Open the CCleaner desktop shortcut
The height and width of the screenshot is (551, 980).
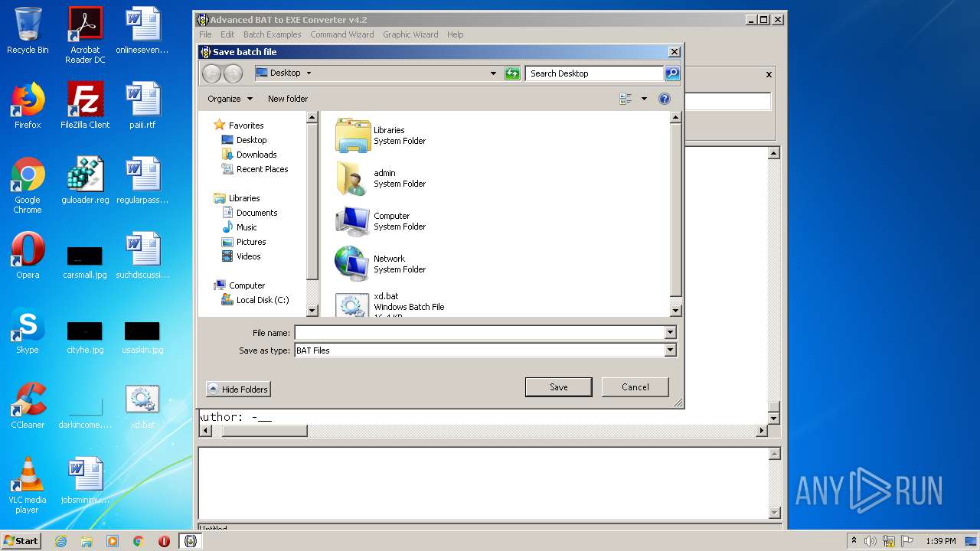click(x=28, y=406)
